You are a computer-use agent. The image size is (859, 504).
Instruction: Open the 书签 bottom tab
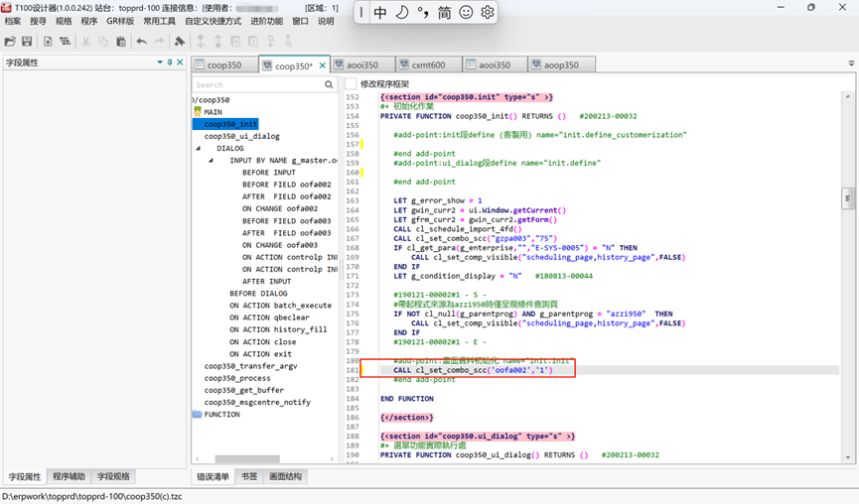tap(249, 476)
